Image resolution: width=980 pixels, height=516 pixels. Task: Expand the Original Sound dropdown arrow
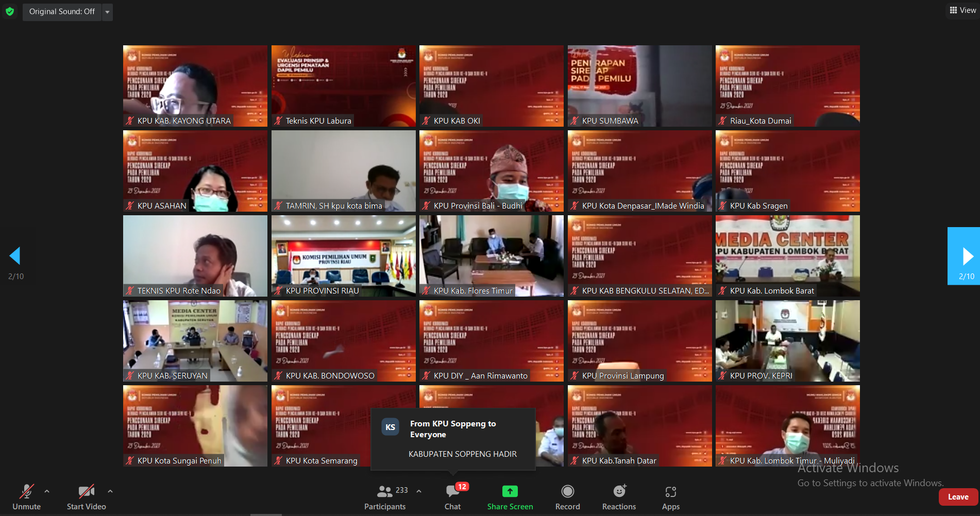point(107,12)
